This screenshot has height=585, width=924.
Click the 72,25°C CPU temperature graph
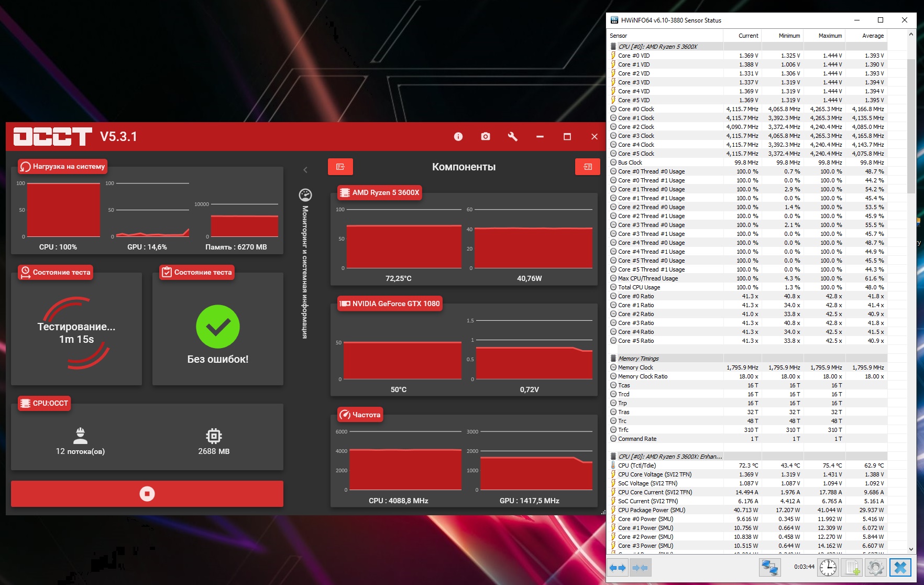tap(404, 239)
